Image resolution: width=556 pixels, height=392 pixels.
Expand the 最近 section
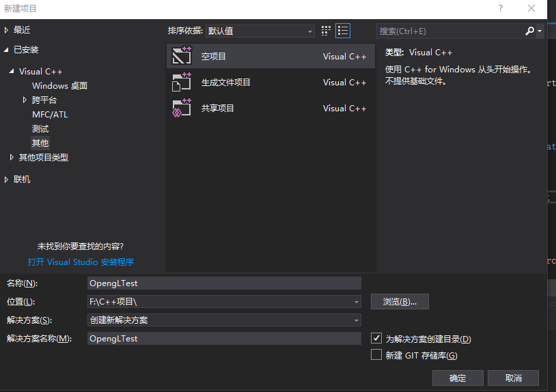[6, 30]
